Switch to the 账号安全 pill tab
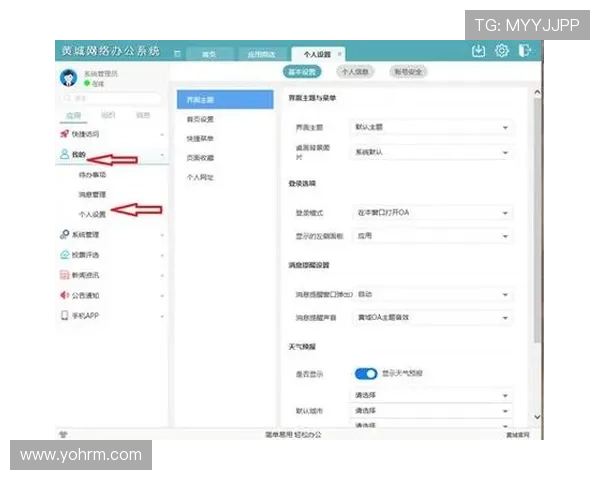 (408, 72)
